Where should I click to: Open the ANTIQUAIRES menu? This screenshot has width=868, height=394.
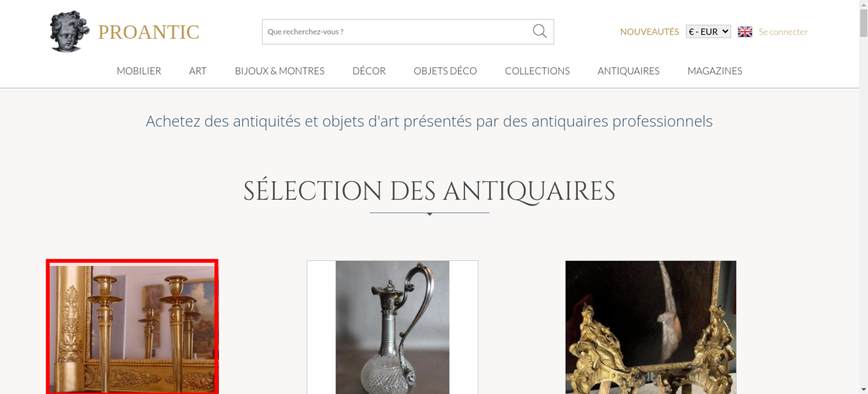coord(628,71)
